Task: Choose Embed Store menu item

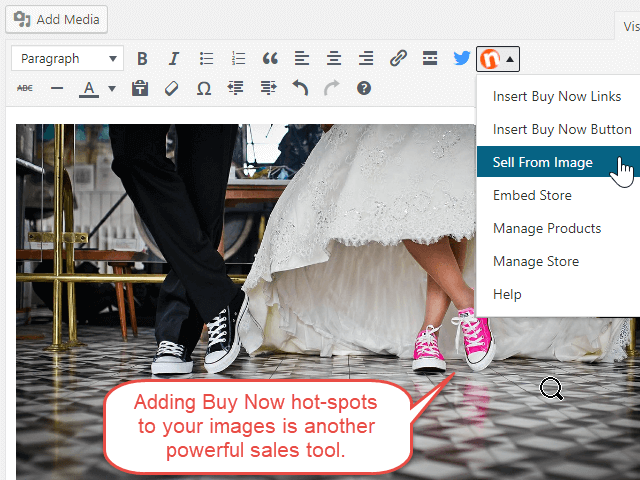Action: 558,195
